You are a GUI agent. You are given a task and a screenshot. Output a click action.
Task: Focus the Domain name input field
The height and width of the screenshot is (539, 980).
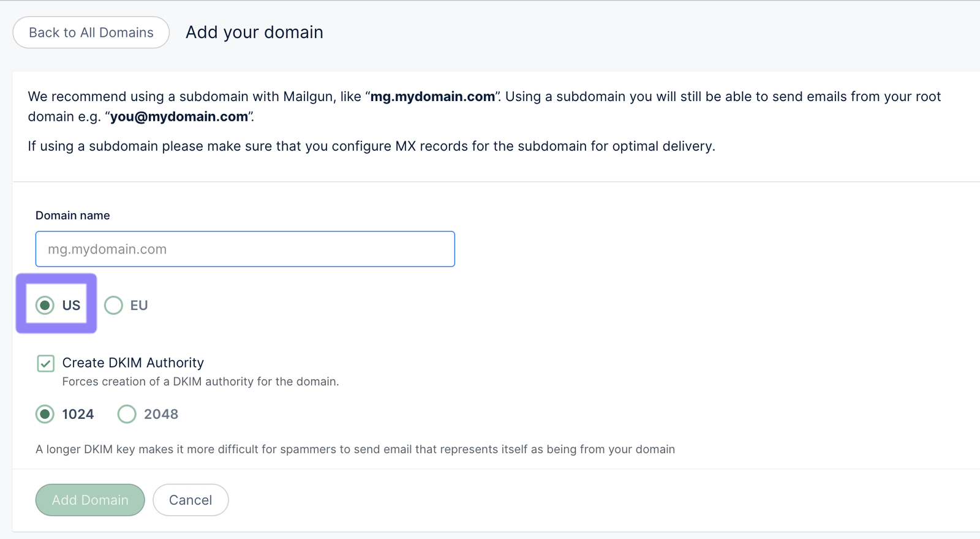tap(245, 249)
